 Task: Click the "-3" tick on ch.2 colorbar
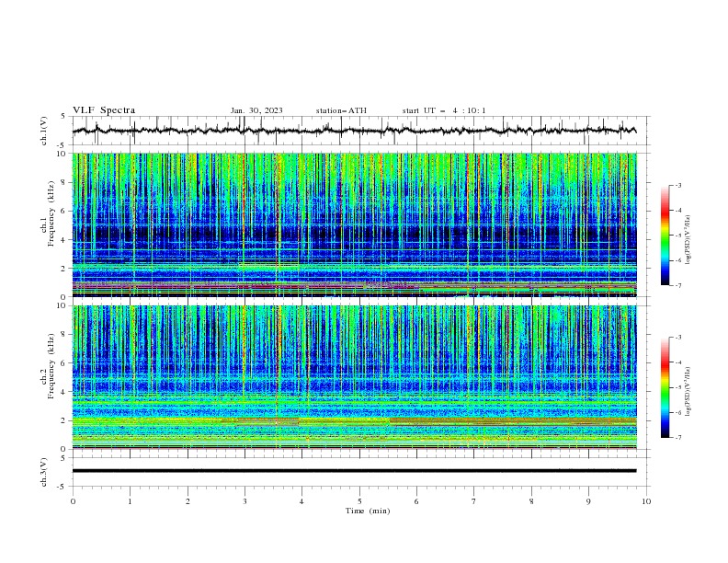[x=678, y=338]
